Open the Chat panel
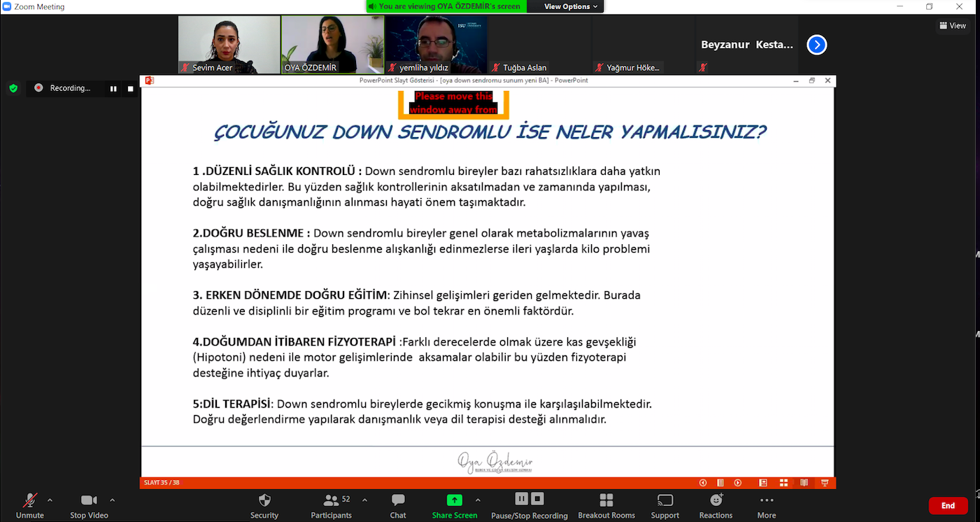 click(398, 500)
